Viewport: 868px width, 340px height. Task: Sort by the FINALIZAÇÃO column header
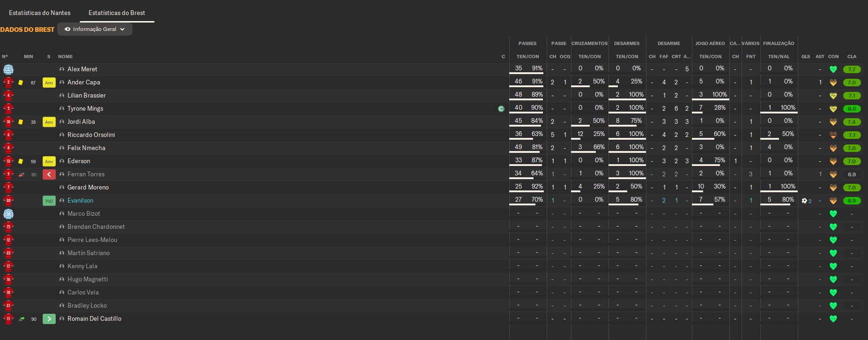(779, 43)
